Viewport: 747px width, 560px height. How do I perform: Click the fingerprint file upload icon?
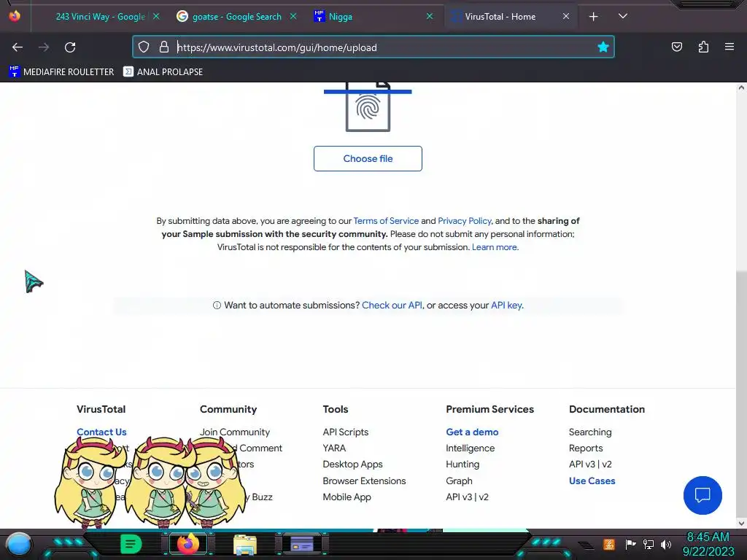click(368, 106)
